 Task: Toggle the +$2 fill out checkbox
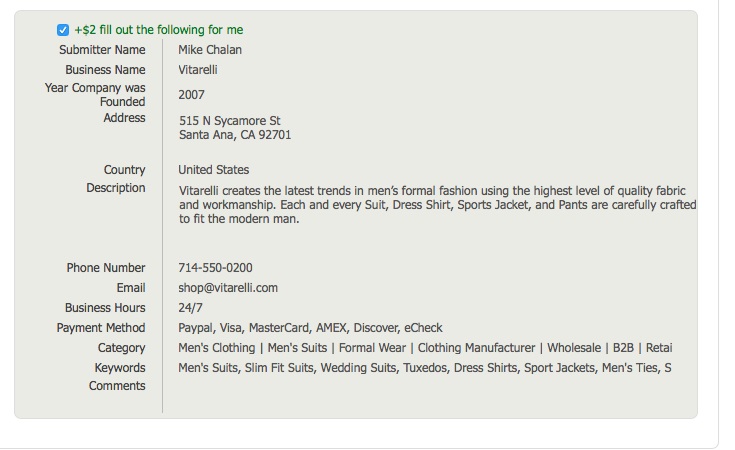[x=63, y=30]
